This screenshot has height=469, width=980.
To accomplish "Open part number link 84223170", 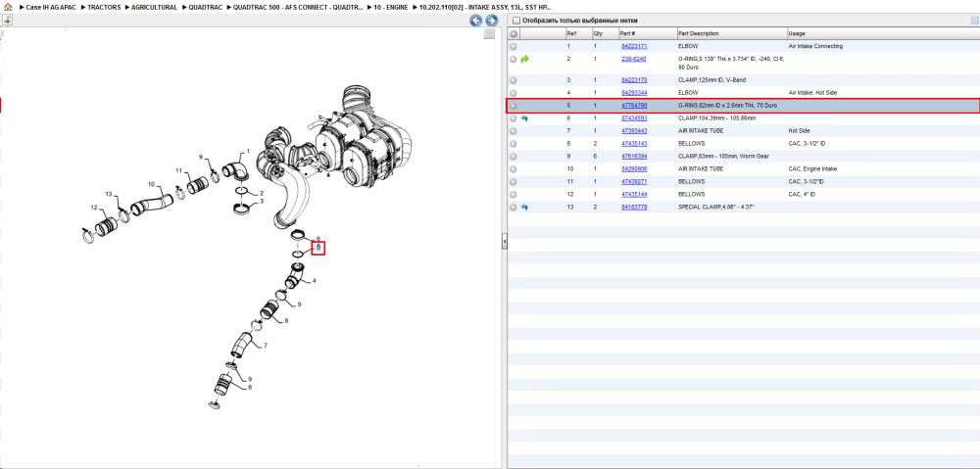I will pyautogui.click(x=634, y=80).
